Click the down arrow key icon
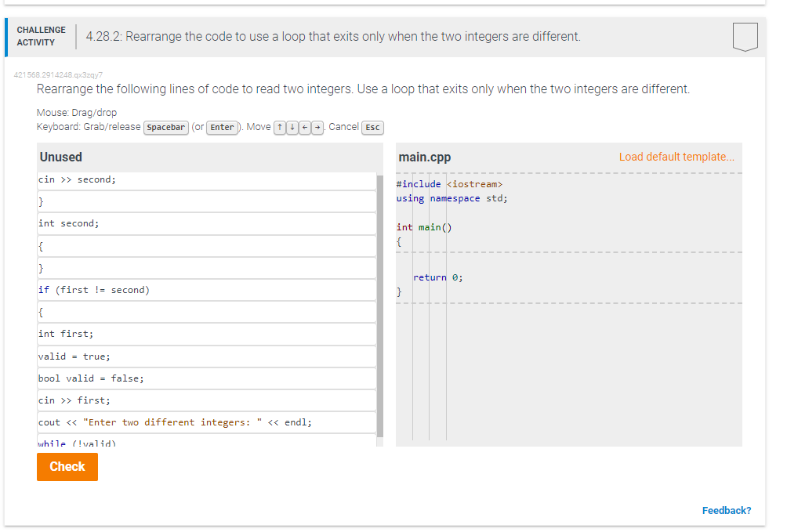Screen dimensions: 787x532 tap(292, 127)
